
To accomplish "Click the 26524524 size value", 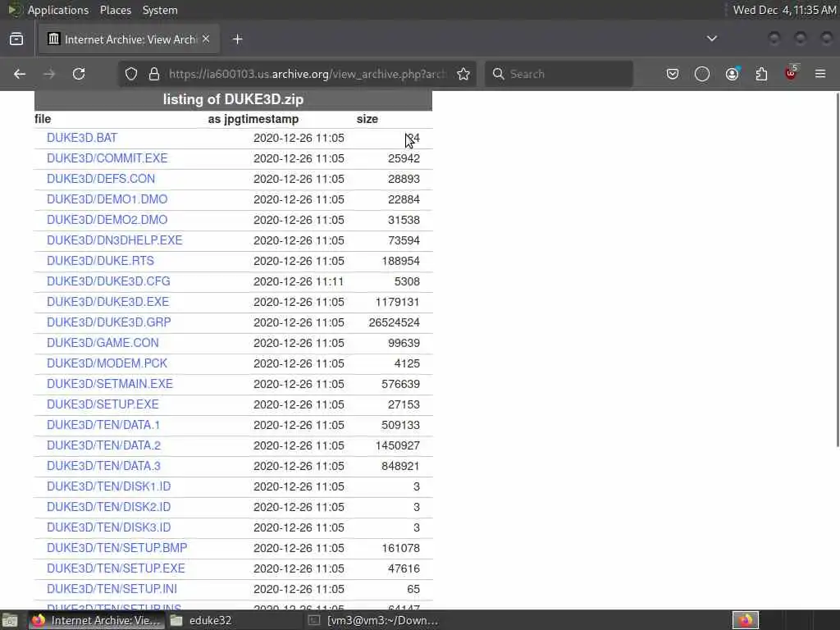I will [395, 322].
